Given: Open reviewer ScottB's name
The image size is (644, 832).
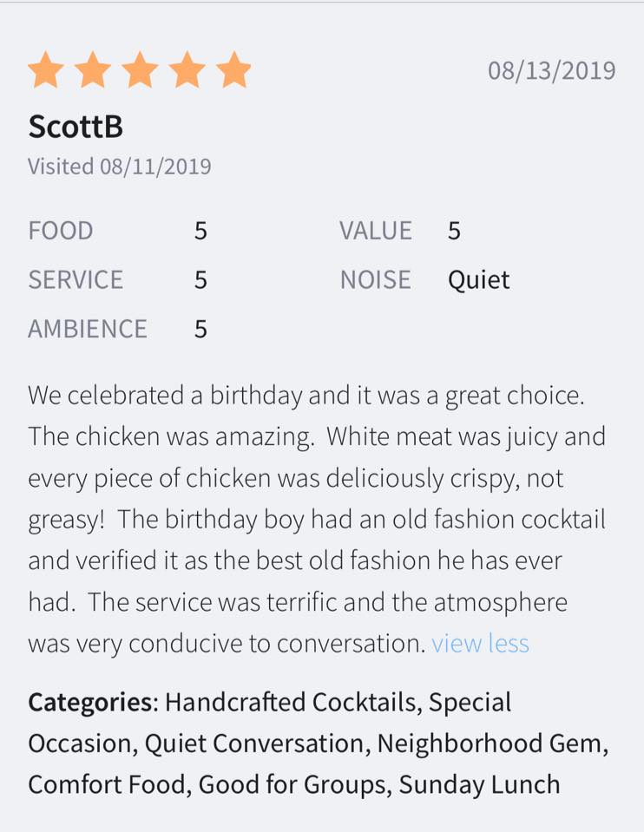Looking at the screenshot, I should (x=76, y=127).
